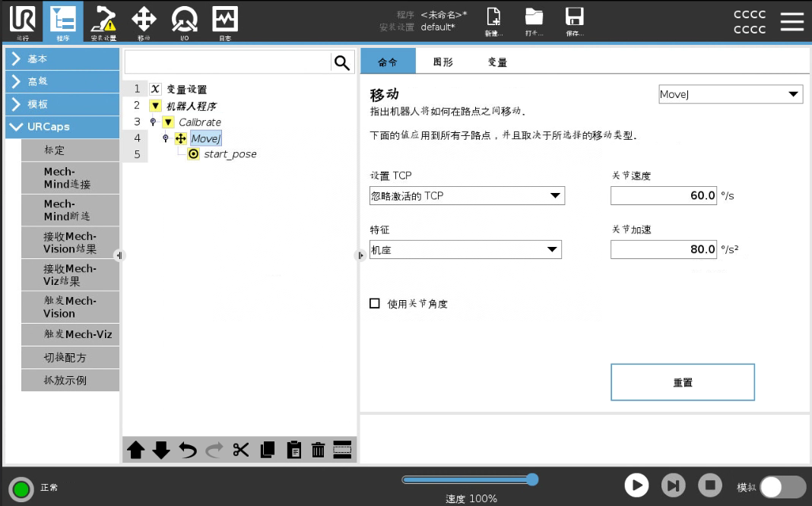Collapse the 机器人程序 tree node
This screenshot has height=506, width=812.
155,106
